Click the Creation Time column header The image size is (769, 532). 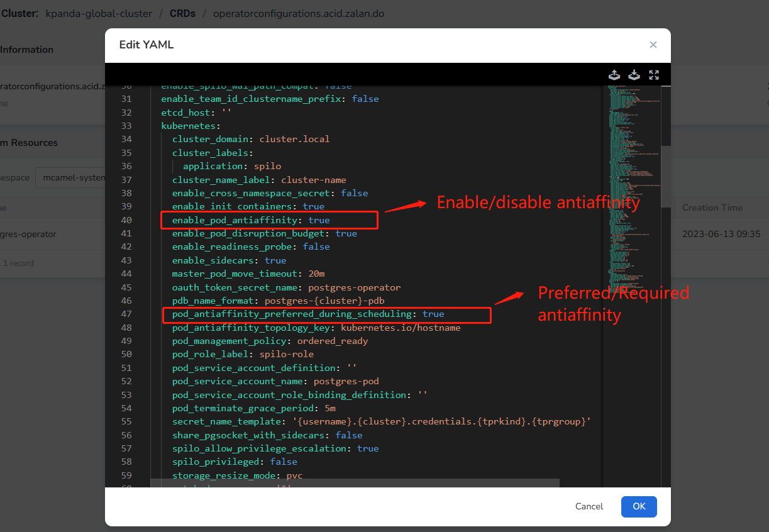(x=712, y=208)
